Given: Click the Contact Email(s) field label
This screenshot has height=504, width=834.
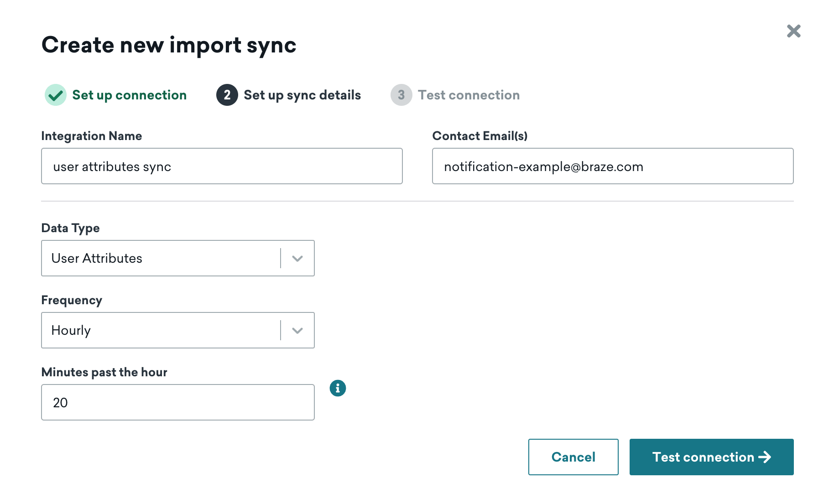Looking at the screenshot, I should [x=480, y=136].
